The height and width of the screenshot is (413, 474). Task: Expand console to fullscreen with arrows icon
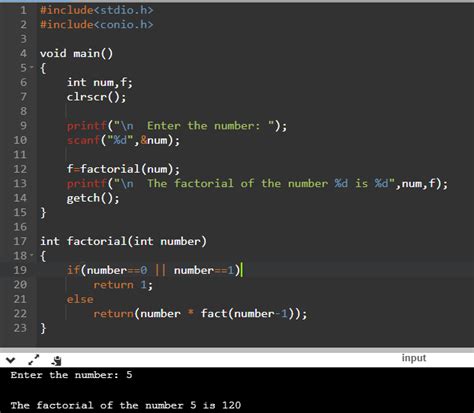coord(34,360)
